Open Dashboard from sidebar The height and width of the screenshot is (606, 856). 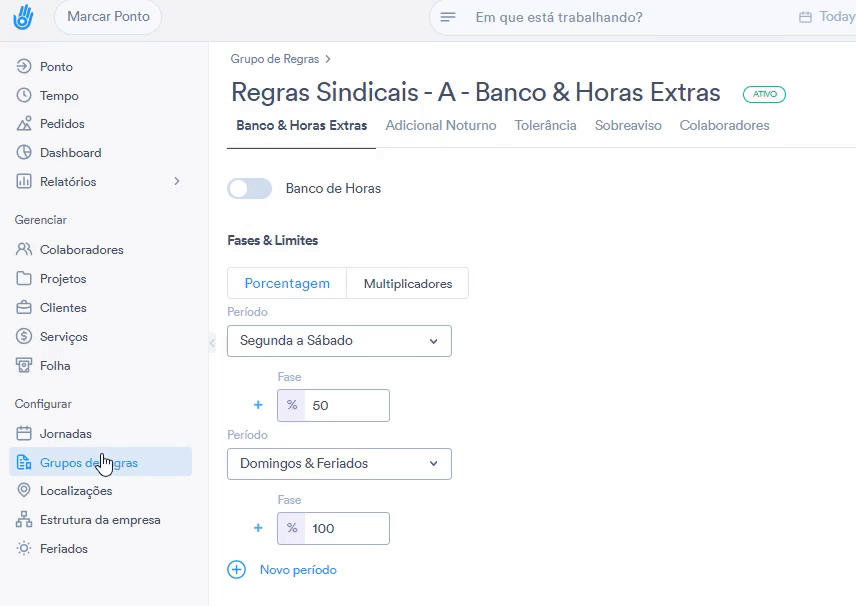pos(70,153)
